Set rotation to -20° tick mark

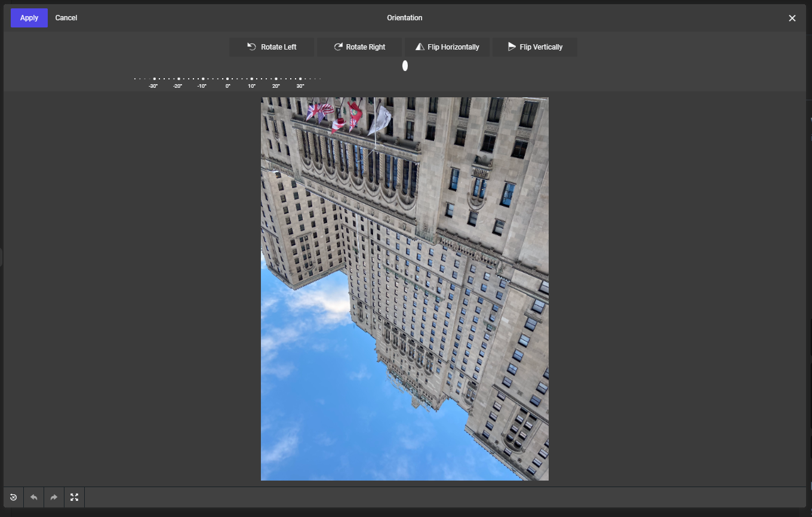[x=179, y=79]
